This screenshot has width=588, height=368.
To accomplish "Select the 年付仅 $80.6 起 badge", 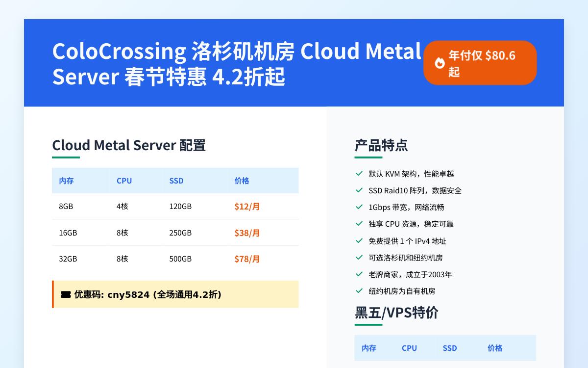I will tap(480, 63).
